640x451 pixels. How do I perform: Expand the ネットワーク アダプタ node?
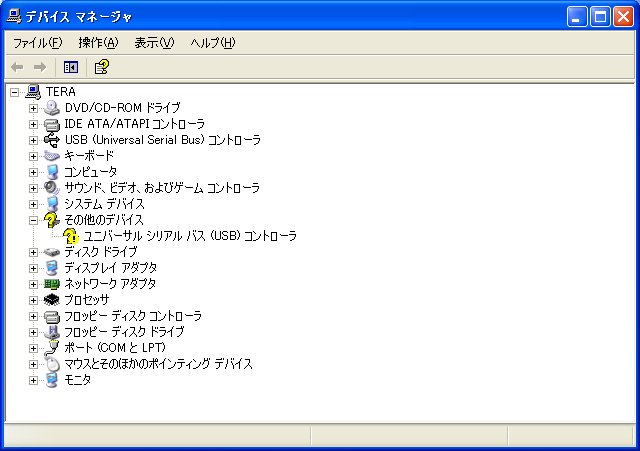[33, 284]
